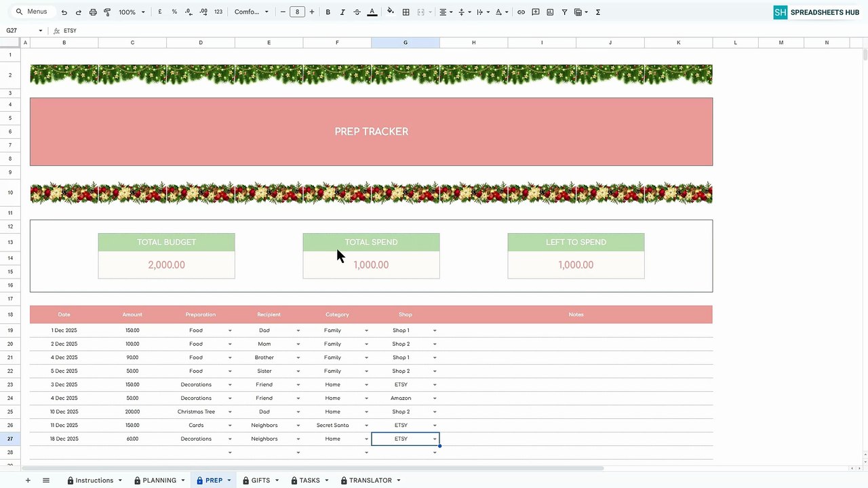The height and width of the screenshot is (488, 868).
Task: Click the horizontal scrollbar
Action: 312,468
